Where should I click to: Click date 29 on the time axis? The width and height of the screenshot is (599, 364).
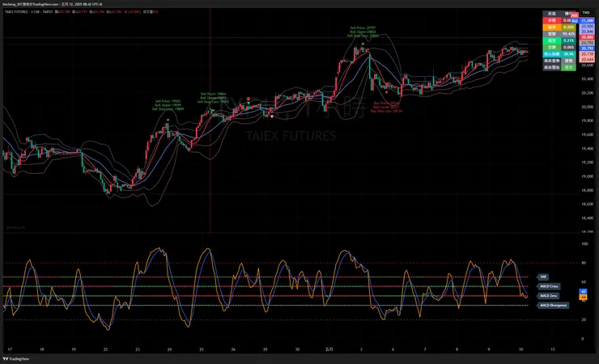click(266, 349)
